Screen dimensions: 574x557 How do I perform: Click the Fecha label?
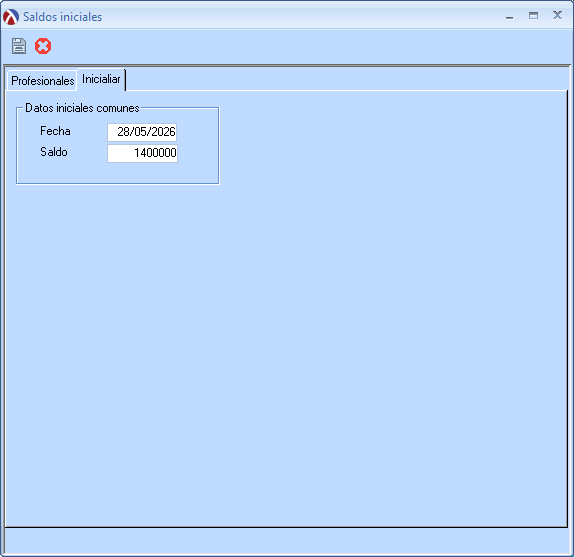click(x=55, y=131)
